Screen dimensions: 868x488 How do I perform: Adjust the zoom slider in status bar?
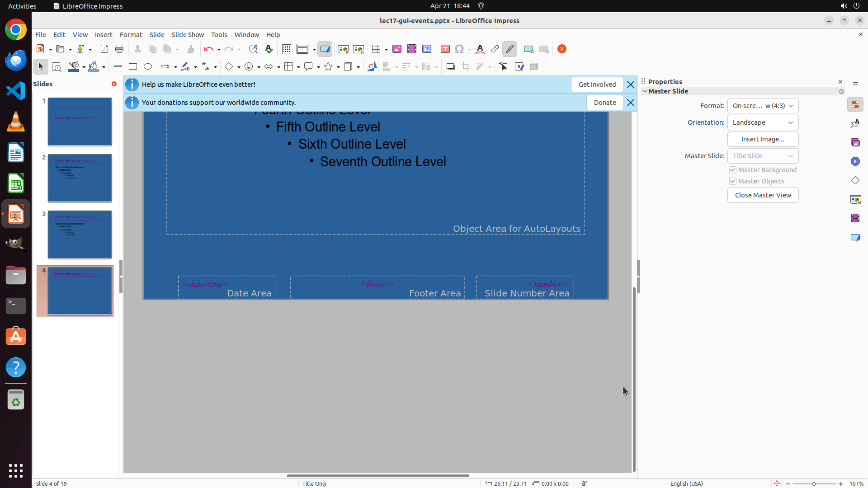coord(814,483)
